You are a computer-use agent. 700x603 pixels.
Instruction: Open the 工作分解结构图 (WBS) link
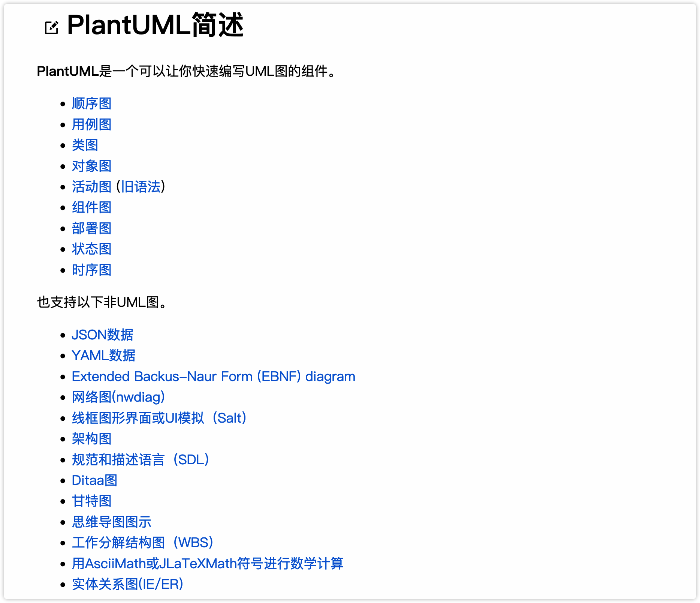143,543
